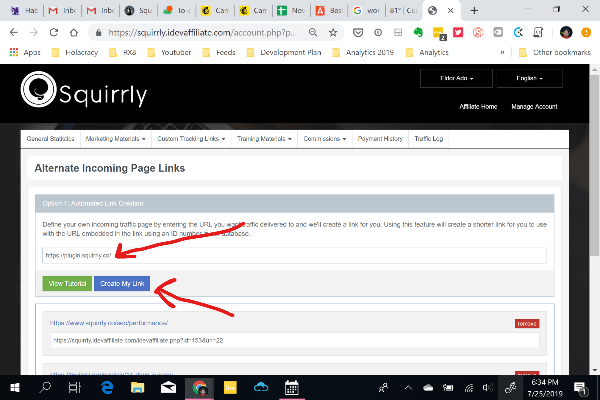This screenshot has height=400, width=600.
Task: Open the Chrome profile avatar
Action: pos(566,33)
